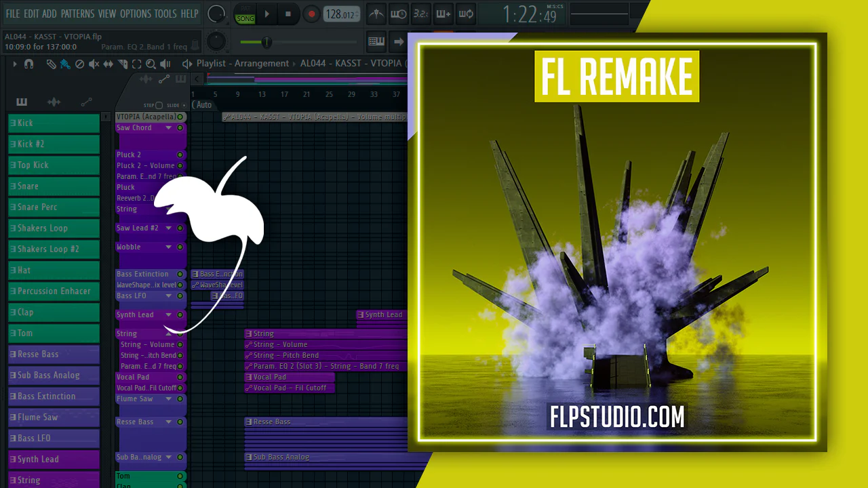
Task: Click the tempo field showing 128
Action: click(340, 14)
